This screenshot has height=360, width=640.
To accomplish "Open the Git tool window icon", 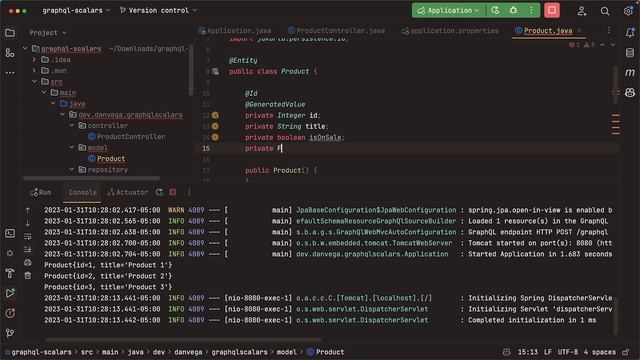I will [x=10, y=333].
